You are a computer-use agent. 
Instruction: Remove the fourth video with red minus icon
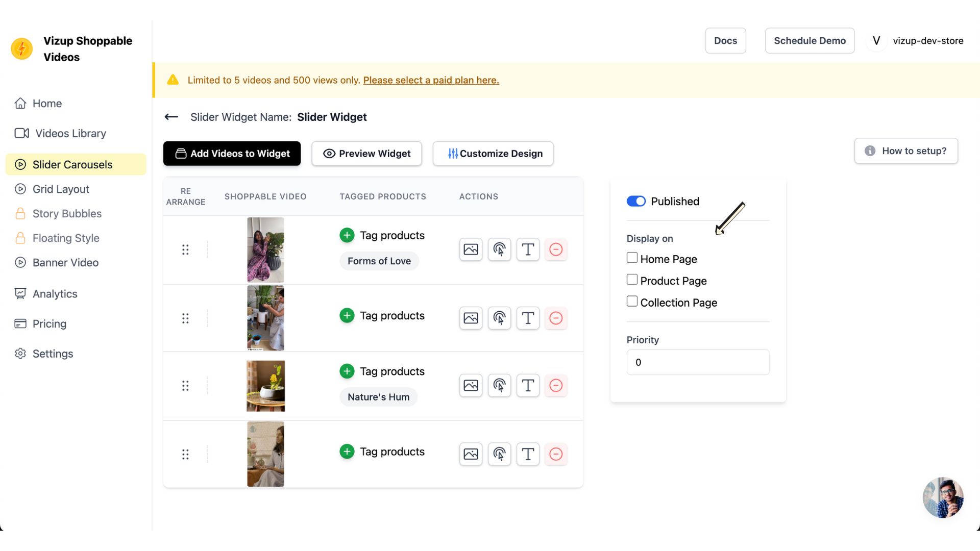(x=556, y=454)
